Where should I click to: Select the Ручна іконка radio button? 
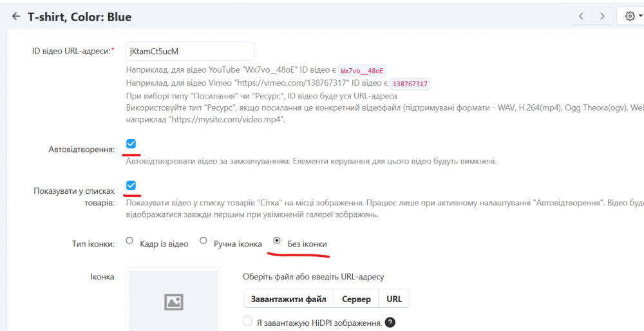pyautogui.click(x=204, y=241)
